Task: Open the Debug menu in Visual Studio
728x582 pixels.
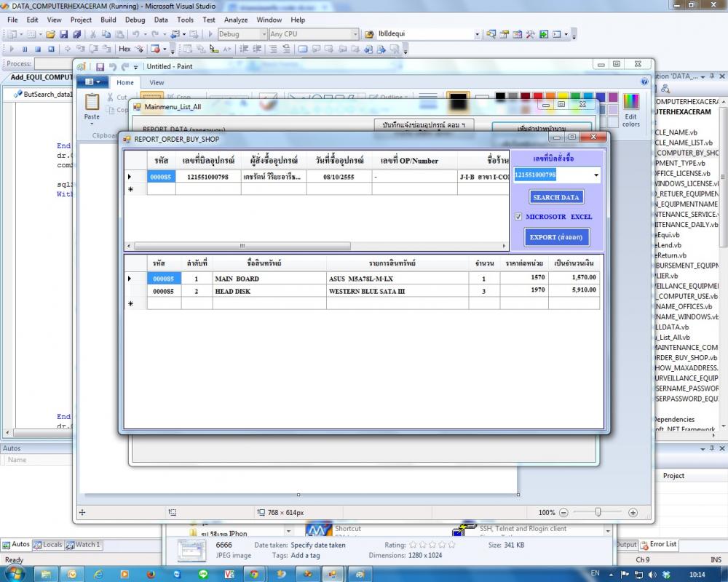Action: click(x=135, y=20)
